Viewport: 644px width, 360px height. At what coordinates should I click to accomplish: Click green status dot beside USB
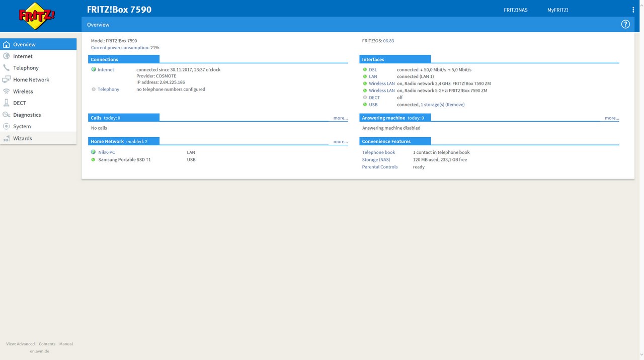click(365, 105)
